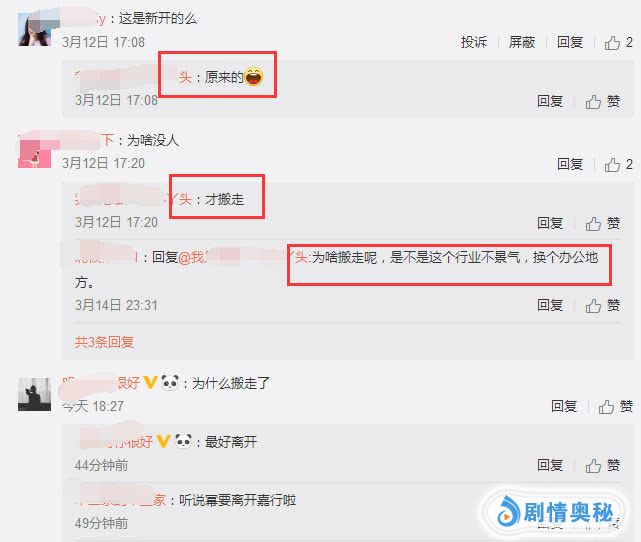Reply to the "最好离开" comment
This screenshot has height=542, width=641.
[x=550, y=465]
